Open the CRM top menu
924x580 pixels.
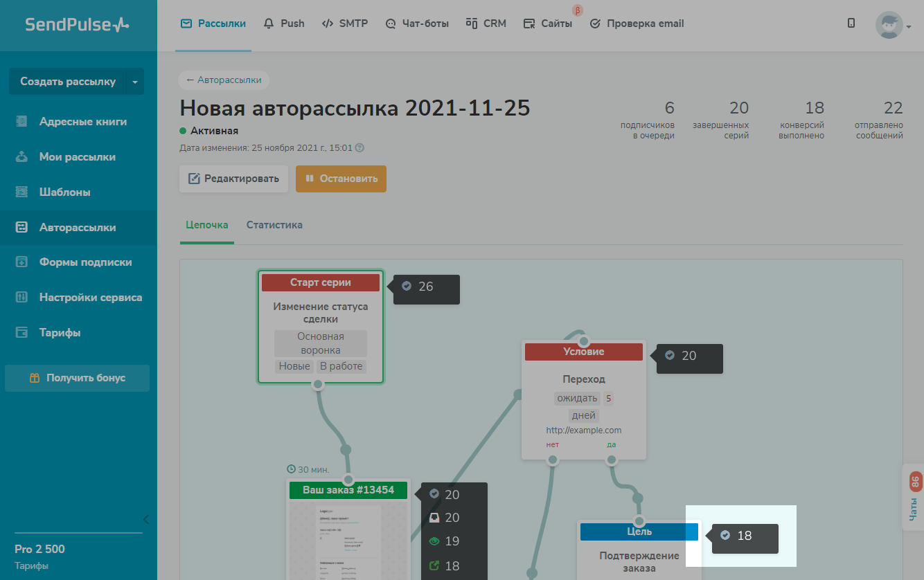click(486, 24)
